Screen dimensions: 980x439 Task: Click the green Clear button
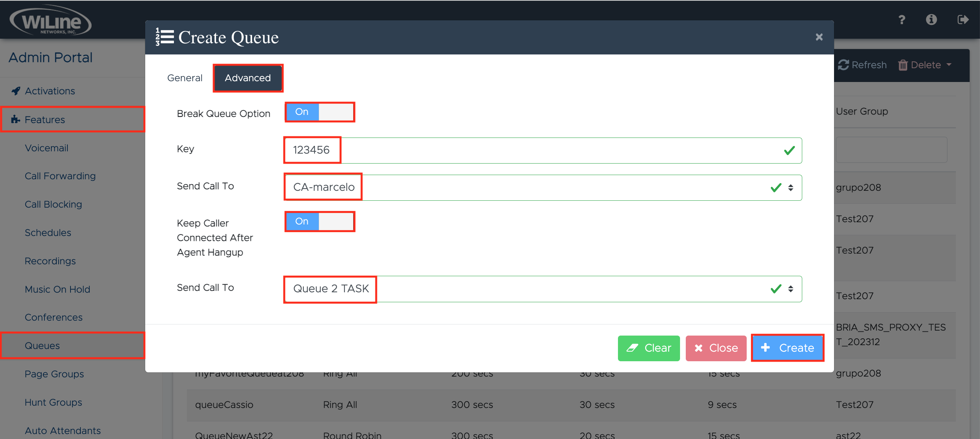point(648,348)
